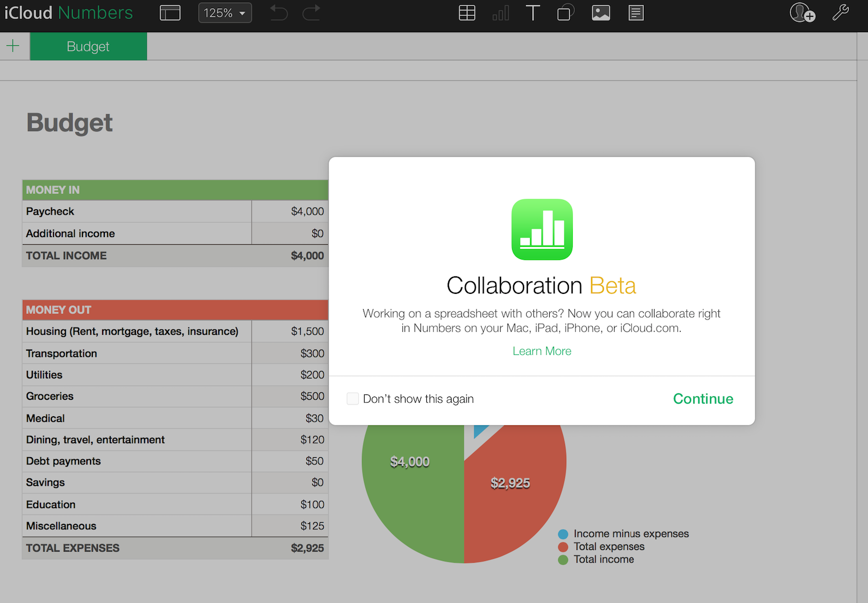Screen dimensions: 868x603
Task: Select the Debt payments cell
Action: 137,461
